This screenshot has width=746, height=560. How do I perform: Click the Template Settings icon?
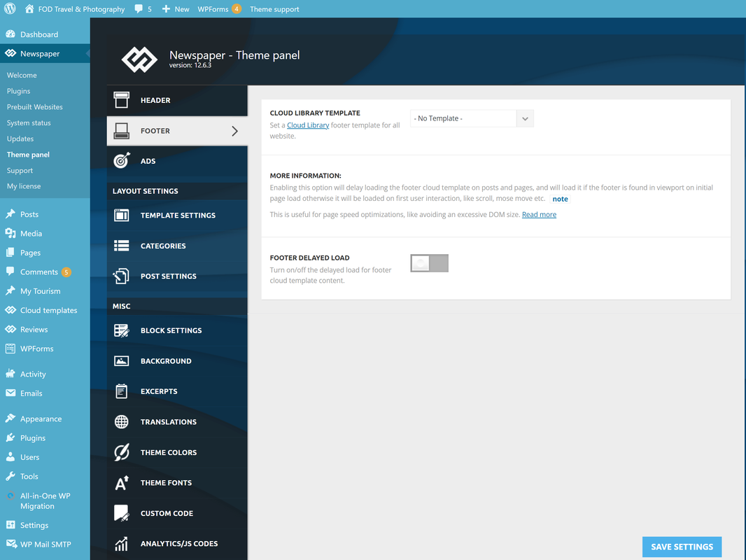coord(121,215)
